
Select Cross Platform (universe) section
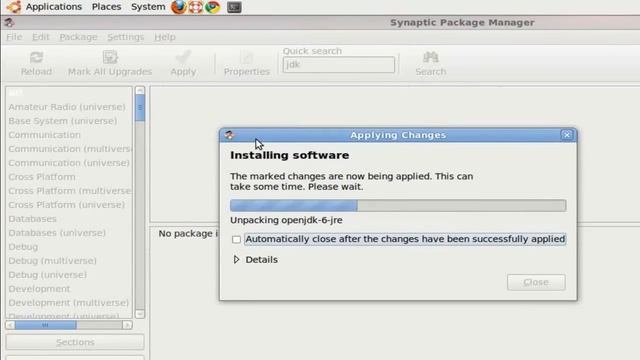pos(67,204)
